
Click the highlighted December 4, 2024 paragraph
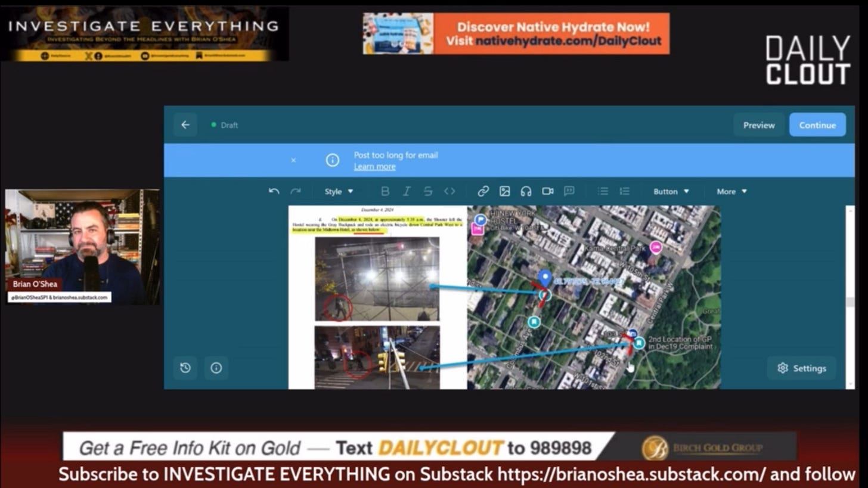click(x=377, y=223)
